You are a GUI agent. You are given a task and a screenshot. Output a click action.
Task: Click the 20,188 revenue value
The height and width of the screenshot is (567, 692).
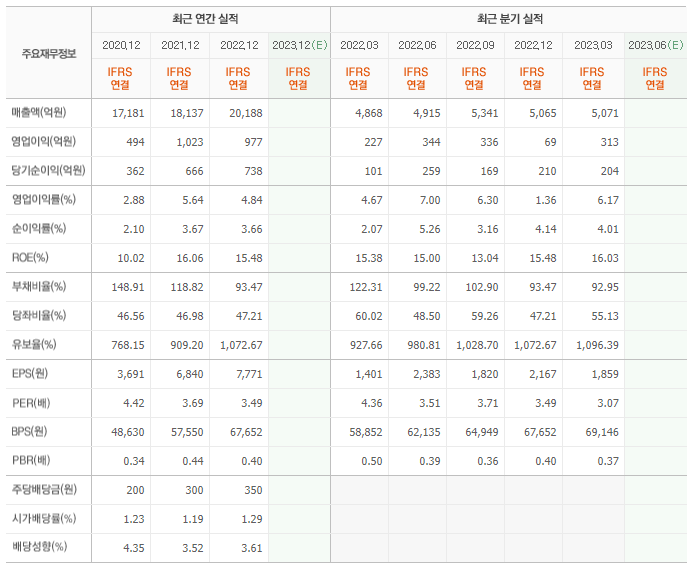coord(246,113)
